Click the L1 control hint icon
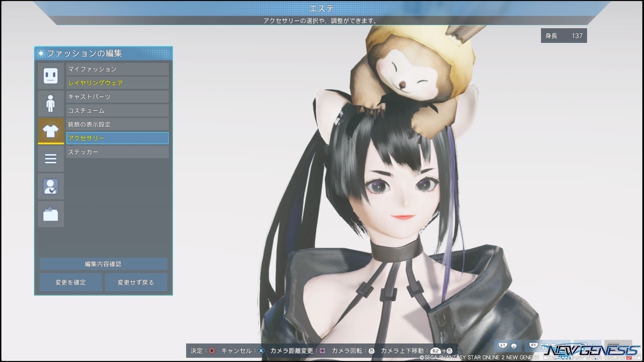The width and height of the screenshot is (644, 362). pyautogui.click(x=503, y=345)
